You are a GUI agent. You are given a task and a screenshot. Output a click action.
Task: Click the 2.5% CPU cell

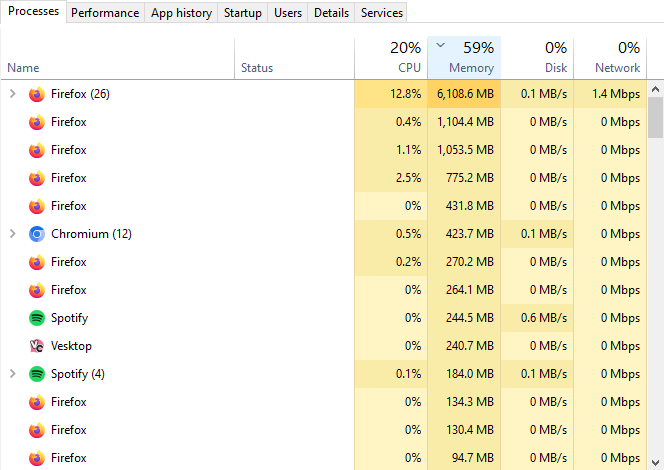point(391,178)
